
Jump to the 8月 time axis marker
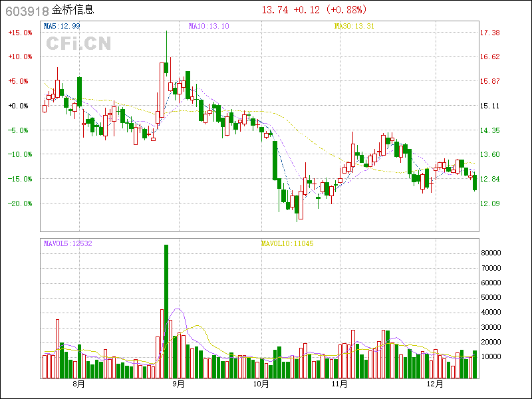click(78, 384)
